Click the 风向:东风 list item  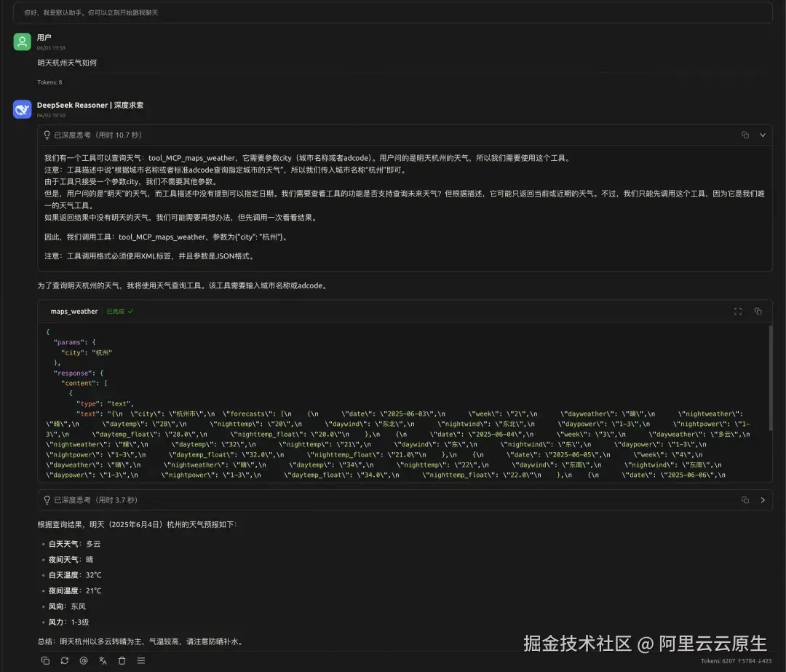67,606
